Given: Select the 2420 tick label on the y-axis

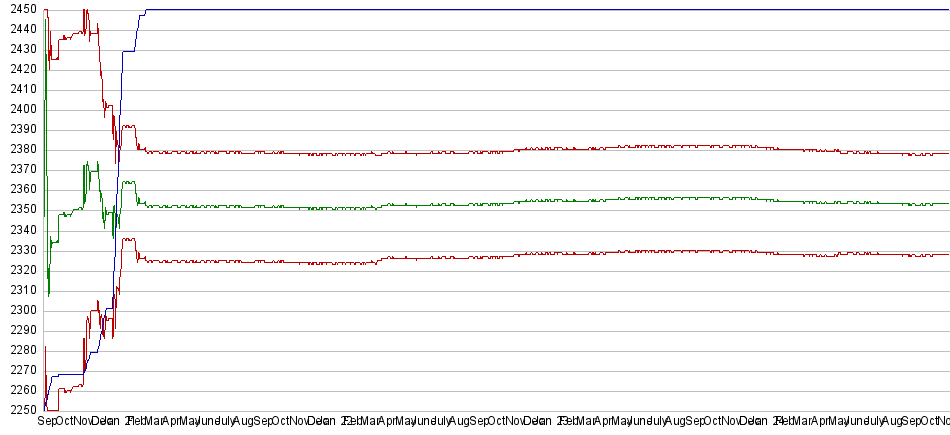Looking at the screenshot, I should pyautogui.click(x=19, y=69).
